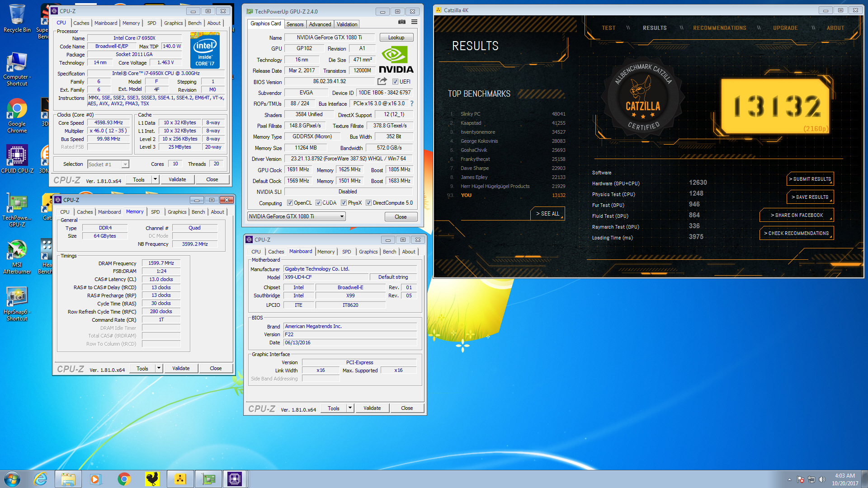Toggle the DirectCompute 5.0 checkbox
Image resolution: width=868 pixels, height=488 pixels.
pos(368,203)
